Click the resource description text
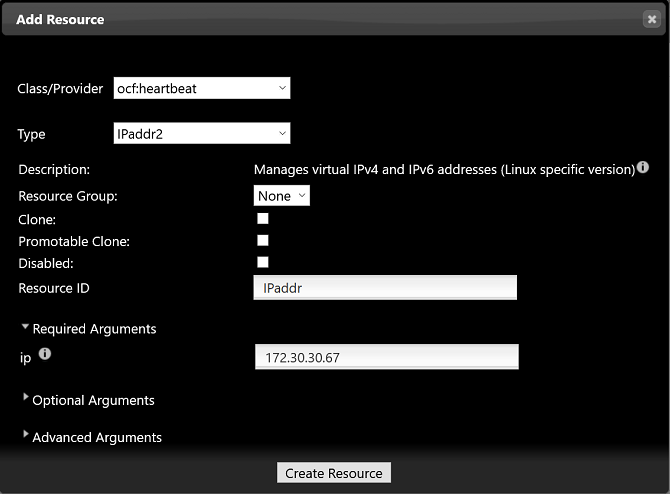 pos(444,169)
